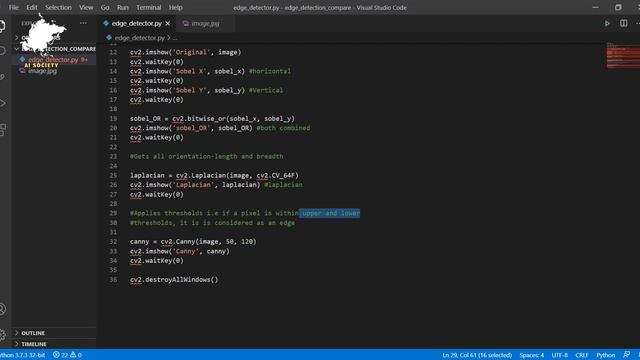This screenshot has height=360, width=640.
Task: Open the Go menu
Action: (105, 7)
